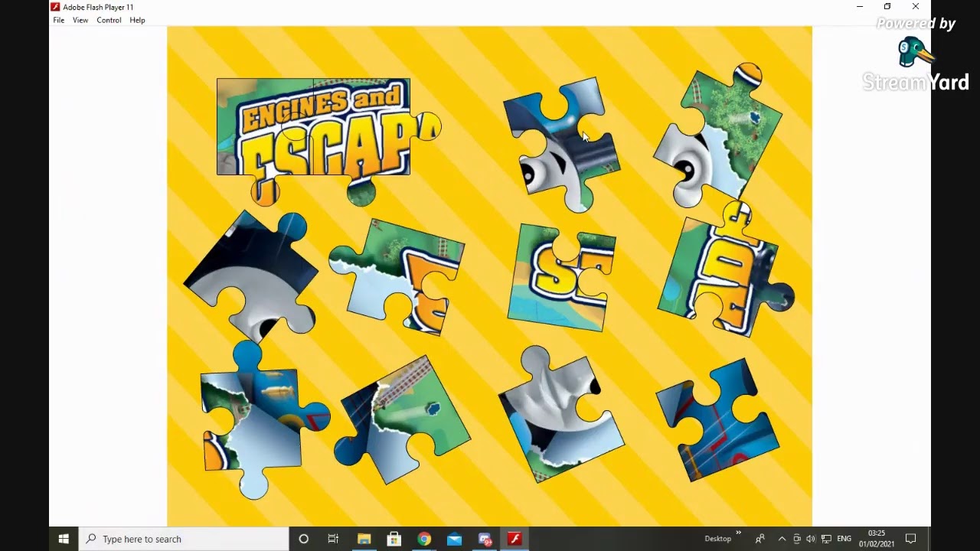Pick the puzzle piece showing yellow letter S

[x=561, y=277]
